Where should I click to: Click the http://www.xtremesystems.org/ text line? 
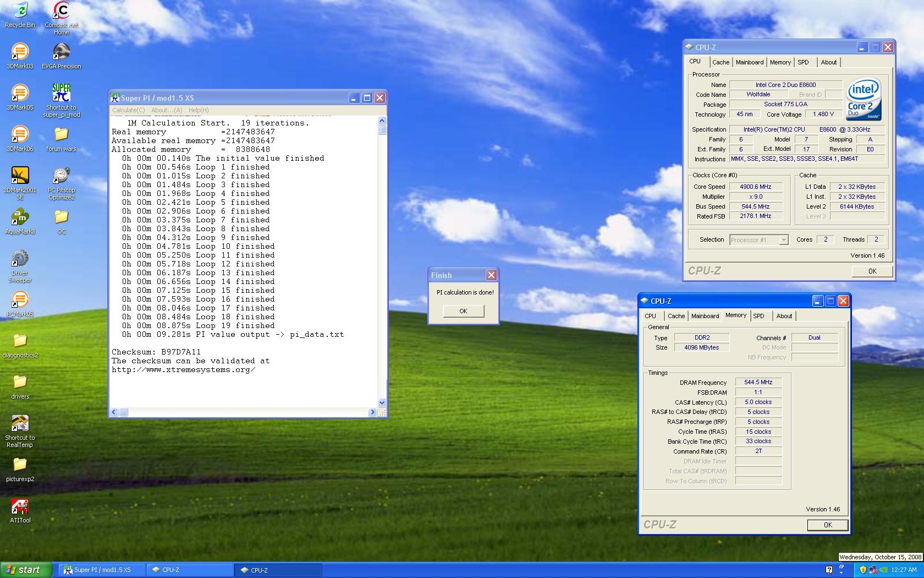click(x=184, y=369)
